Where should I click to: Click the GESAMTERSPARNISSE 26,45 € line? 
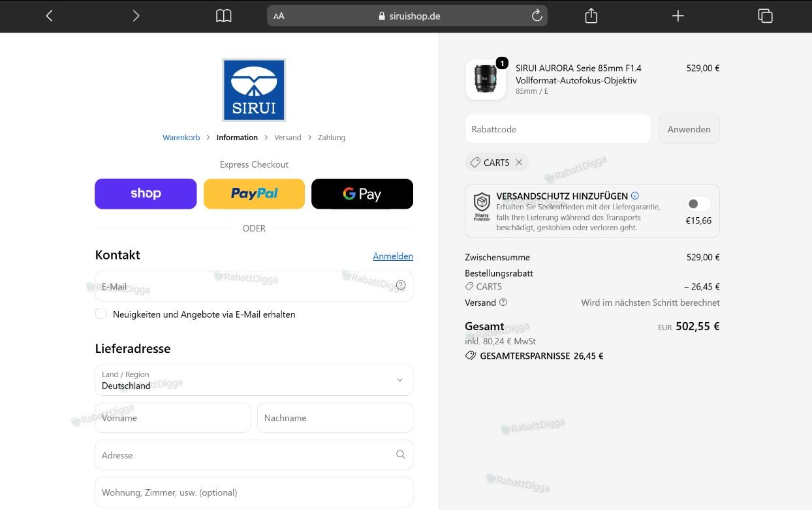coord(534,356)
